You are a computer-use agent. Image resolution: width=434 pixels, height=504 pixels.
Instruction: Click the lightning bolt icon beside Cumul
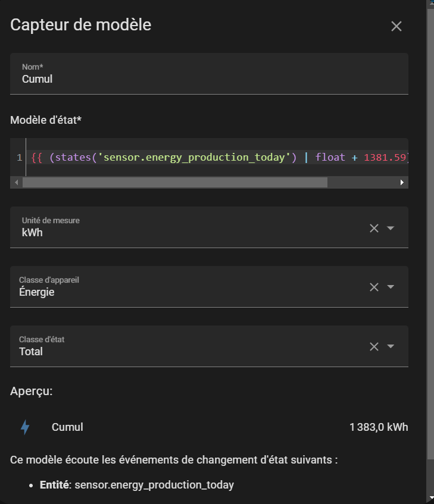point(25,427)
